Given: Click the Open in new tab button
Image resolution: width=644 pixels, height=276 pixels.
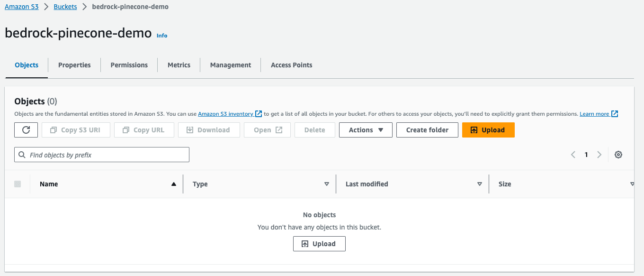Looking at the screenshot, I should click(268, 130).
